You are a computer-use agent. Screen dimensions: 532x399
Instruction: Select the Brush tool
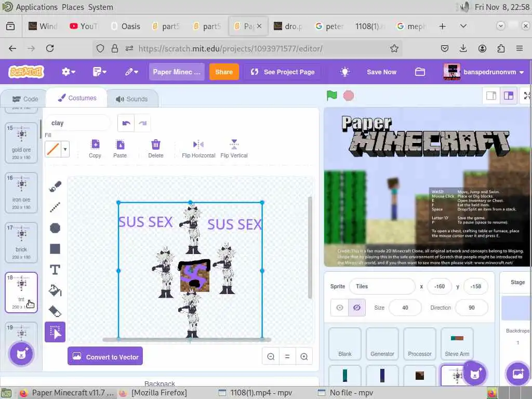(x=55, y=187)
